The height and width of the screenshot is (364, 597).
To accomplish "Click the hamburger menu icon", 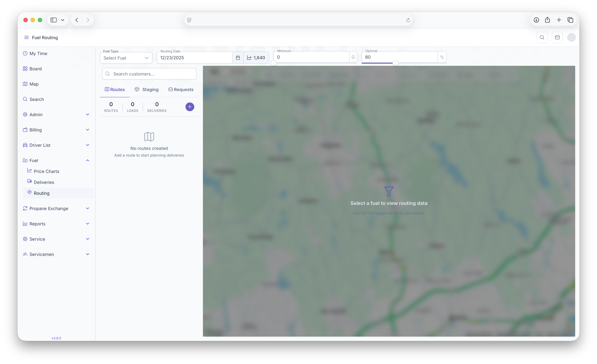I will (26, 38).
